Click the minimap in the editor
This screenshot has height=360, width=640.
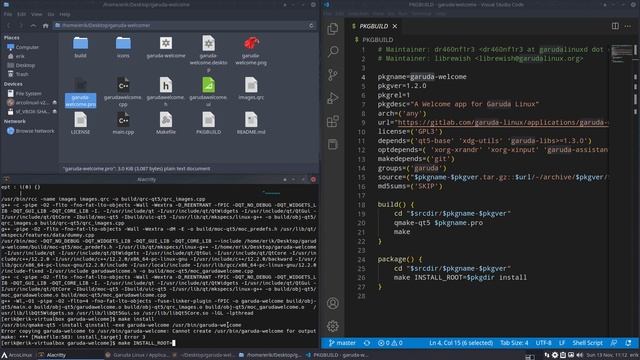621,53
